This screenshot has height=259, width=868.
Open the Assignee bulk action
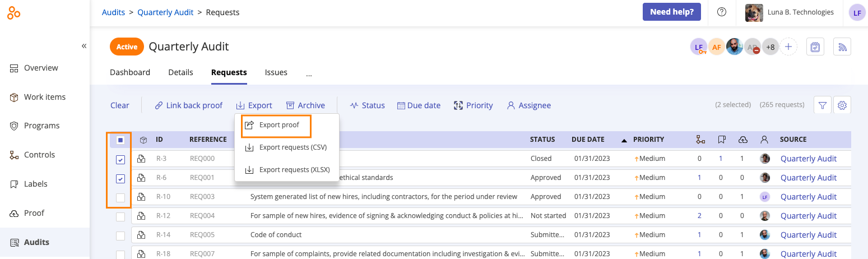pyautogui.click(x=529, y=105)
